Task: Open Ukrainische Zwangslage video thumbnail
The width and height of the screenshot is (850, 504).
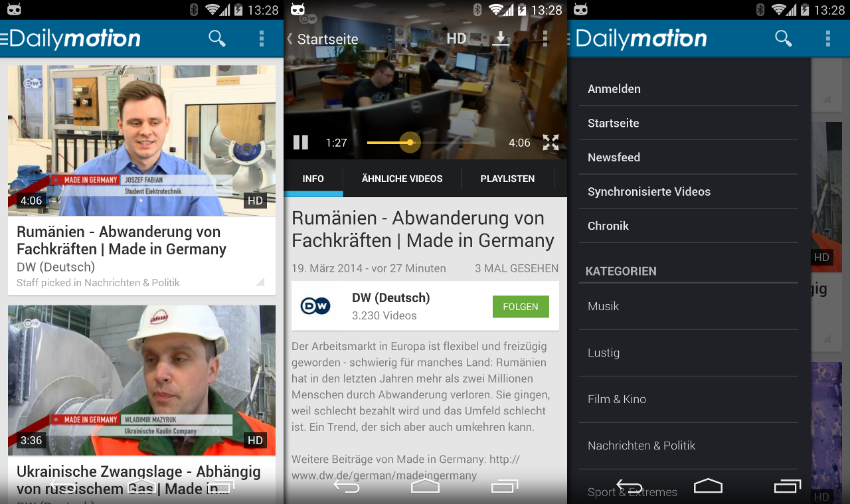Action: click(x=141, y=380)
